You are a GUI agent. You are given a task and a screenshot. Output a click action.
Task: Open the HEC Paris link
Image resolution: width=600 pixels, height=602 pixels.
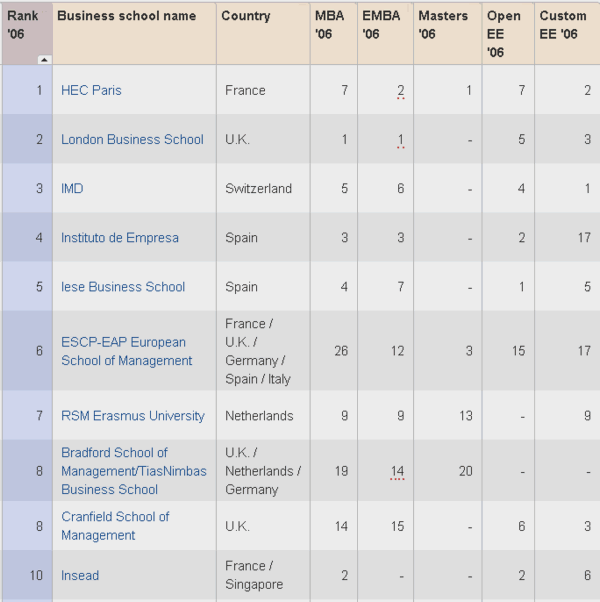pos(91,90)
